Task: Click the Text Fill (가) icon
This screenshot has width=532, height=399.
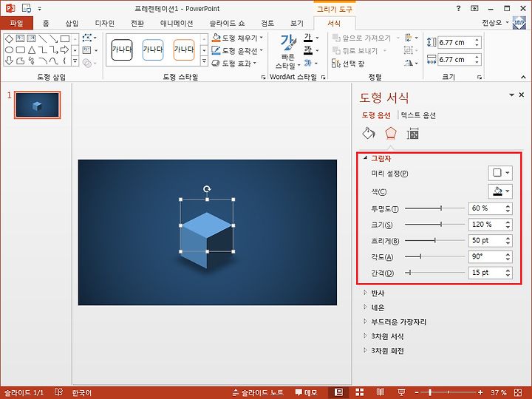Action: click(308, 38)
